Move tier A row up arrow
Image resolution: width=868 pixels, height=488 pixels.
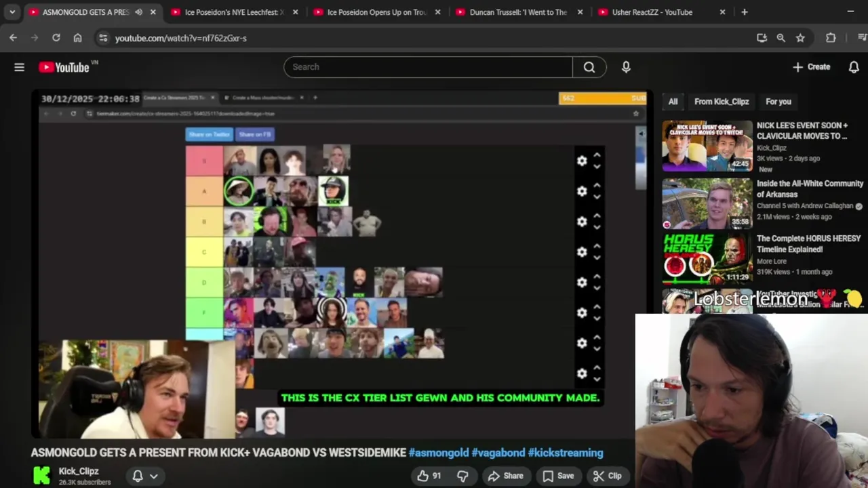pos(597,186)
